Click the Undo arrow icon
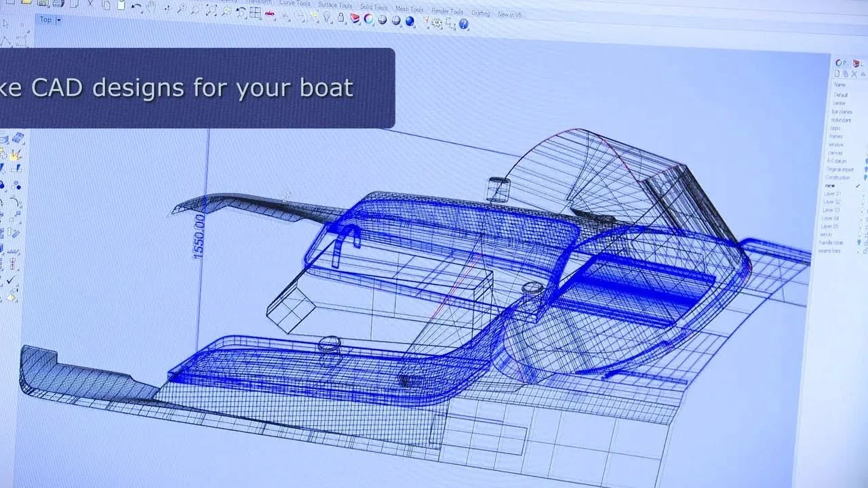Screen dimensions: 868x488 click(x=136, y=7)
